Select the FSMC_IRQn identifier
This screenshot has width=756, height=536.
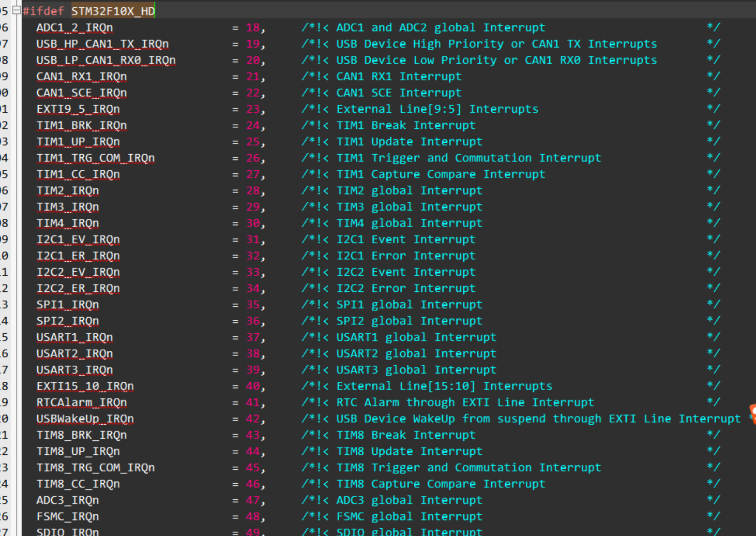[x=67, y=516]
